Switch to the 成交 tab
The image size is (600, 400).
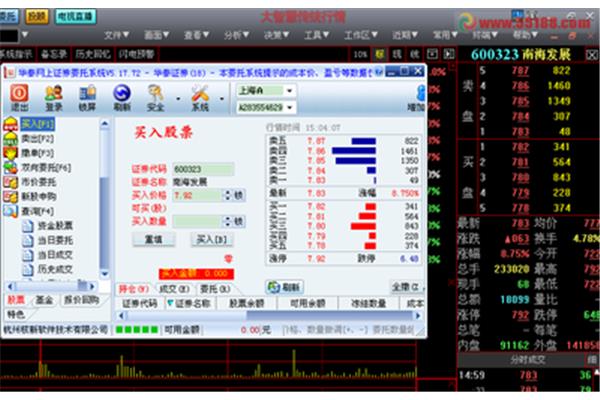tap(174, 288)
